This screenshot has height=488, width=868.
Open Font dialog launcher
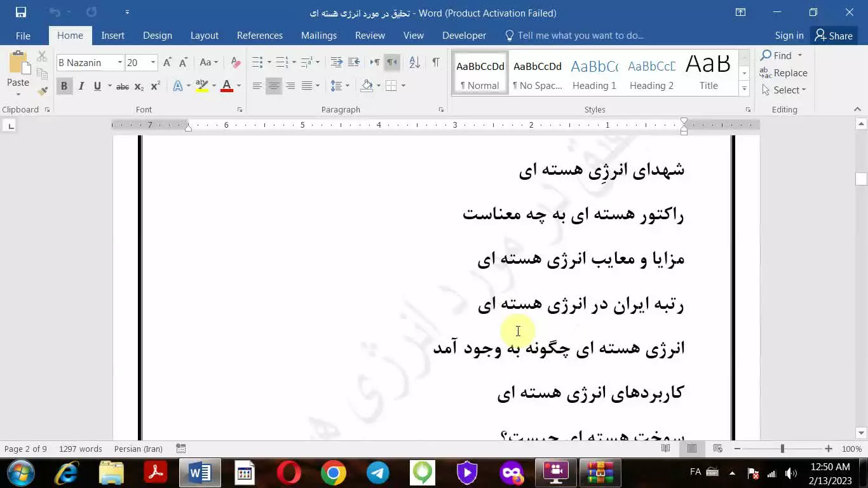coord(240,110)
